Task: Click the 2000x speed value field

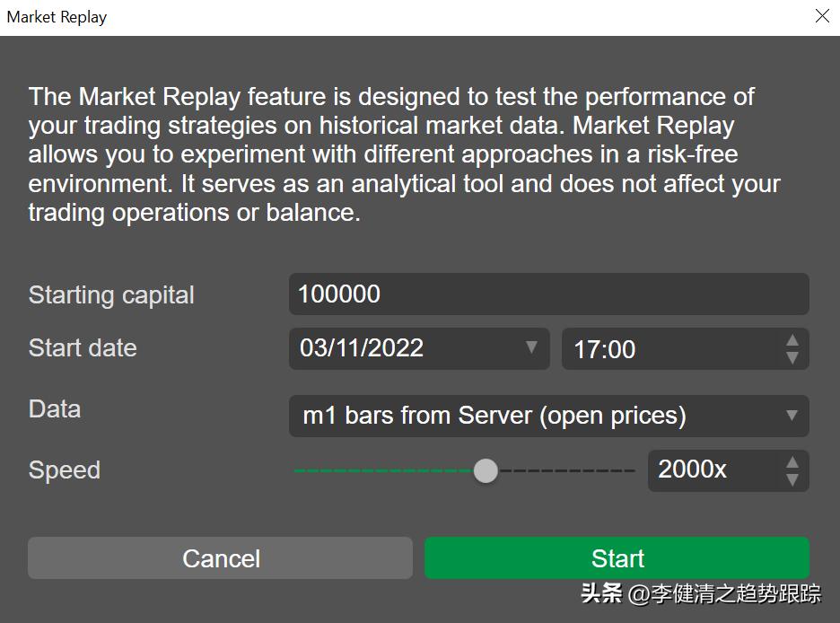Action: [709, 469]
